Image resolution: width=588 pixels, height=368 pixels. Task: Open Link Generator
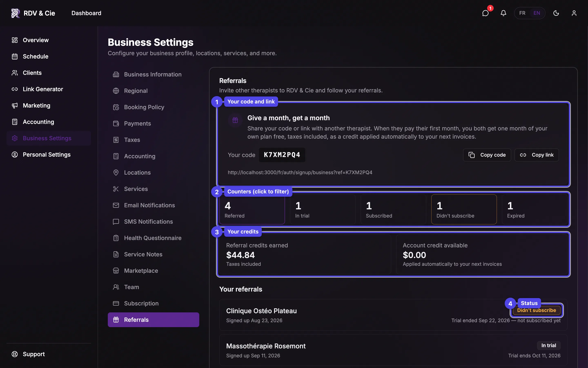pos(49,89)
